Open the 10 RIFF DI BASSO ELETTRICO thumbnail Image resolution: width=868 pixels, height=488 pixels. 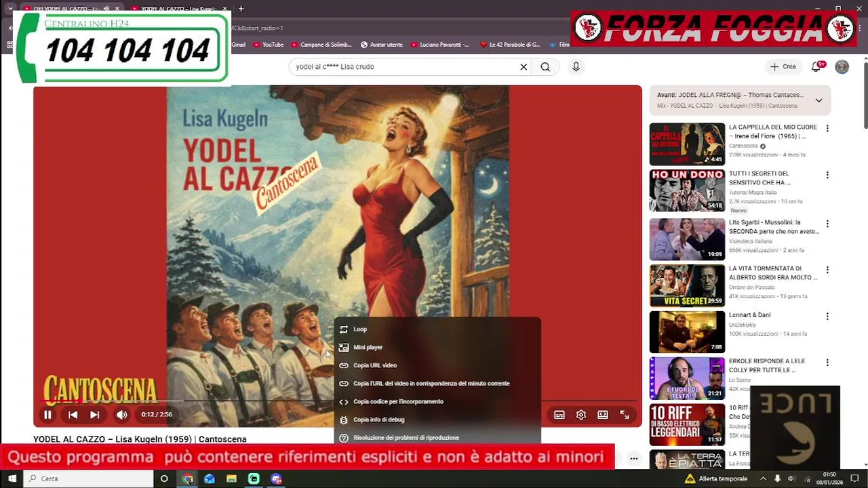[687, 425]
